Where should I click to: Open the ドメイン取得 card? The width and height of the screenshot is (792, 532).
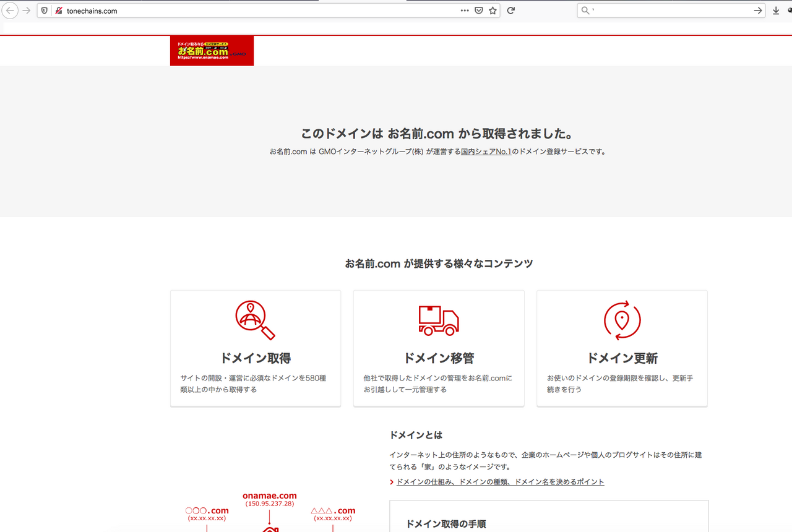256,348
